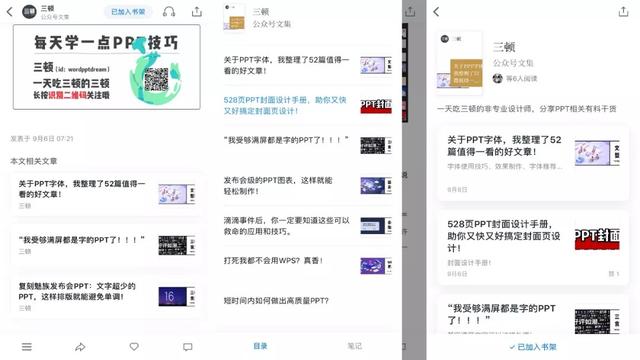Open related article 关于PPT字体 in left panel
640x360 pixels.
107,194
